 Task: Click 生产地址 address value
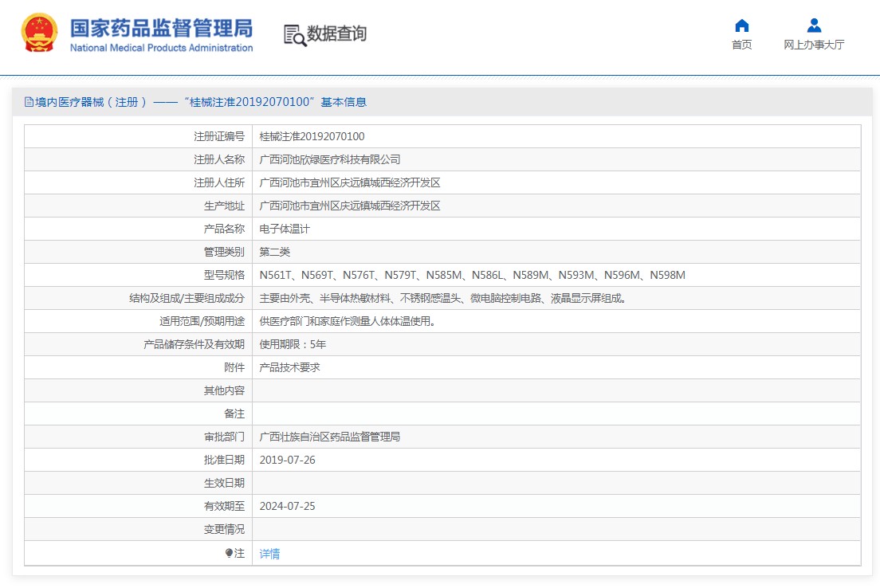(350, 206)
